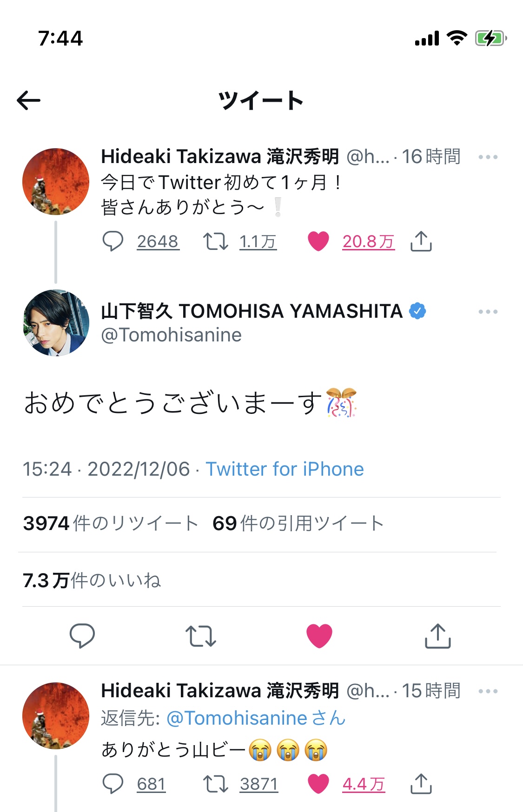Toggle the like on the 20.8万 tweet
This screenshot has height=812, width=523.
click(x=318, y=241)
